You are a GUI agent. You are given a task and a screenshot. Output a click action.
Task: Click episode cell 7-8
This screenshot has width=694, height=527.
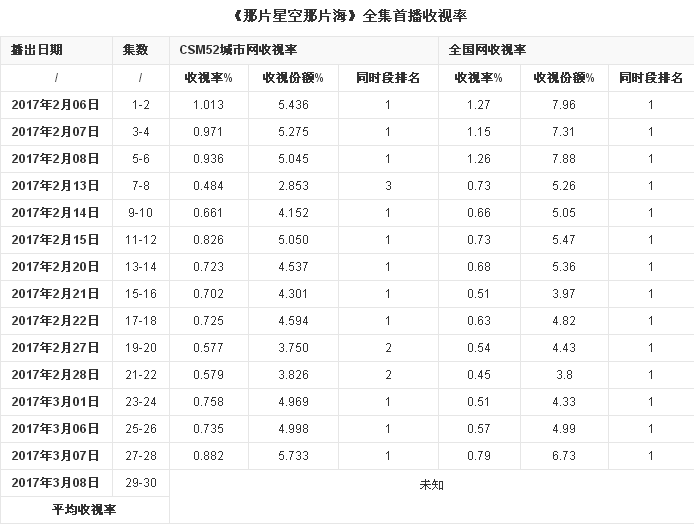coord(141,186)
